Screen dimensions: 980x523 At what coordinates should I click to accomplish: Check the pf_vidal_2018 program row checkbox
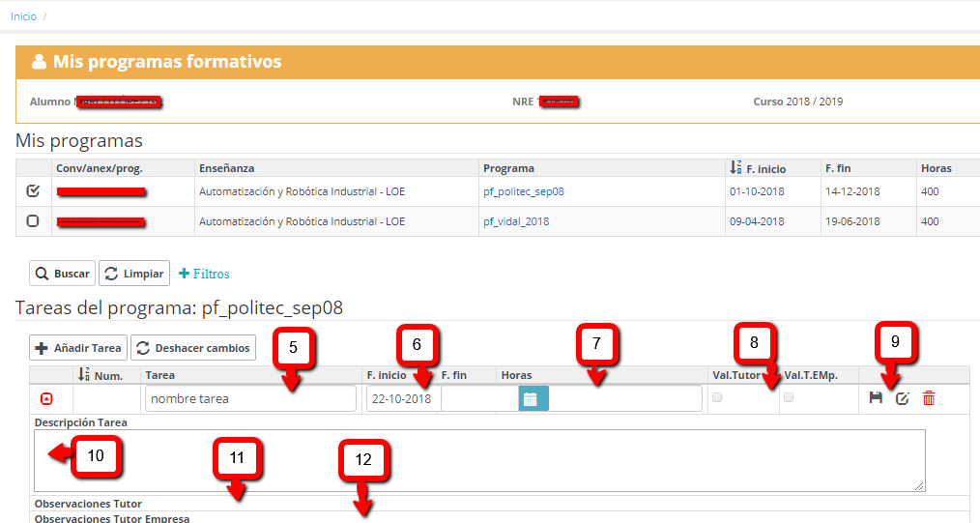click(33, 221)
